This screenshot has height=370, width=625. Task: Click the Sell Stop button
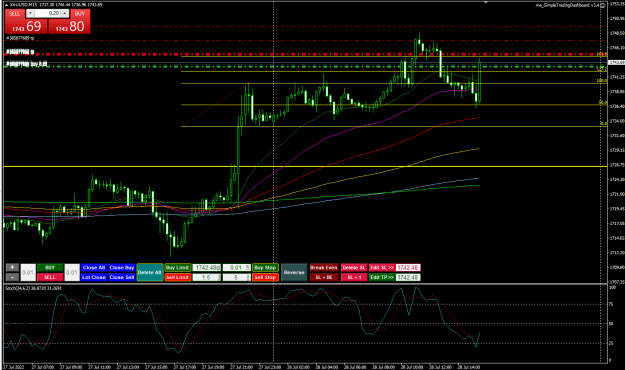coord(265,277)
